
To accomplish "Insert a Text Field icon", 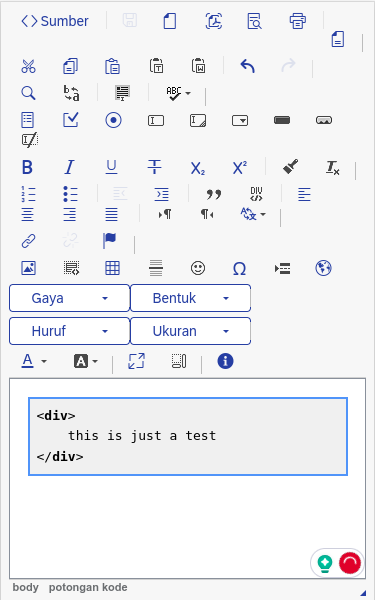I will 156,121.
